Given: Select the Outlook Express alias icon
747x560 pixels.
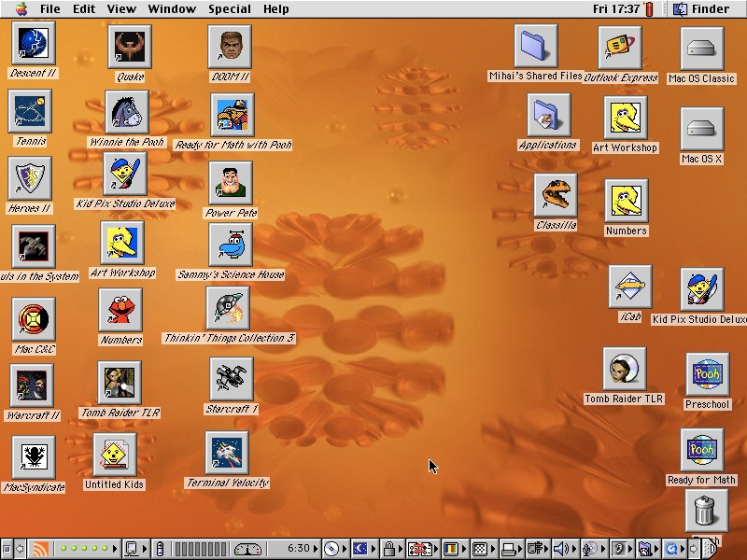Looking at the screenshot, I should click(620, 49).
